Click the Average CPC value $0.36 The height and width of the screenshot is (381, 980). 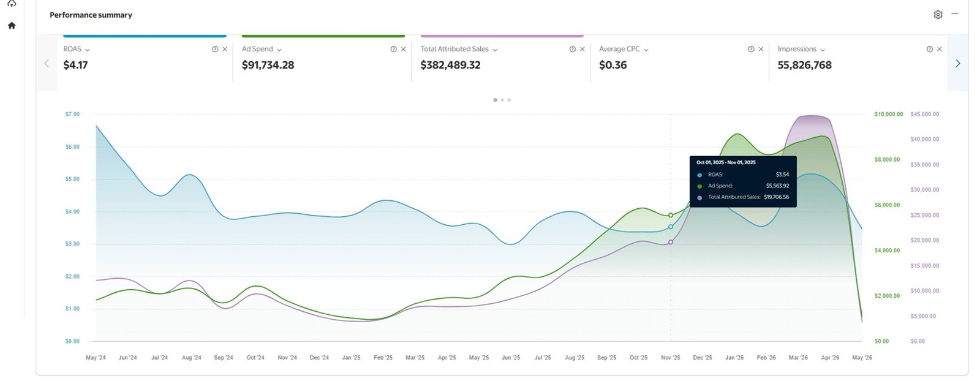click(612, 65)
